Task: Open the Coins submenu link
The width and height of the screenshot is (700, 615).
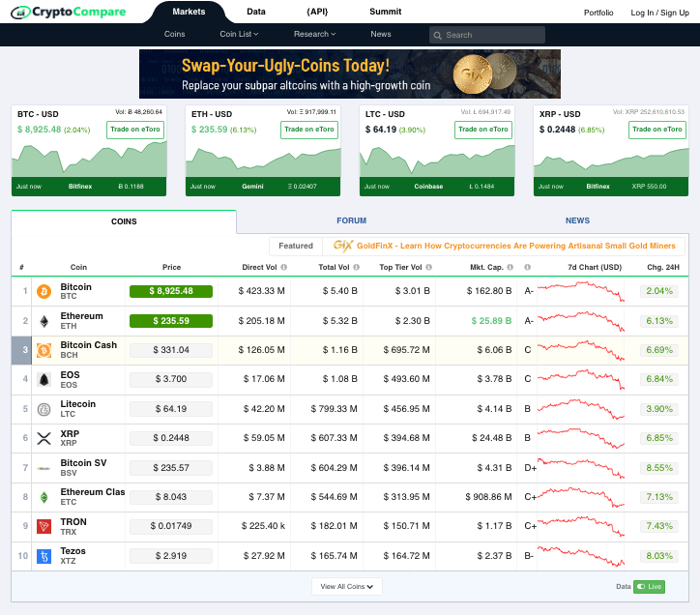Action: tap(175, 35)
